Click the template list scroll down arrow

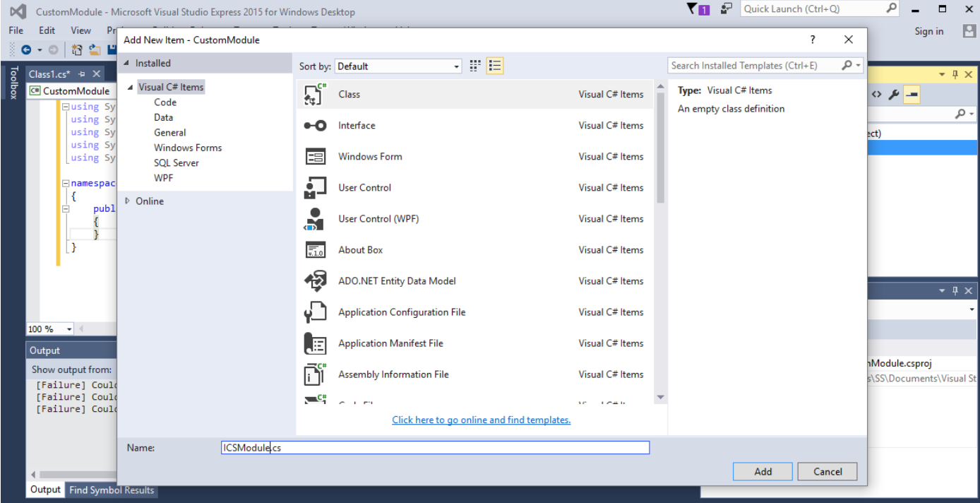(661, 398)
